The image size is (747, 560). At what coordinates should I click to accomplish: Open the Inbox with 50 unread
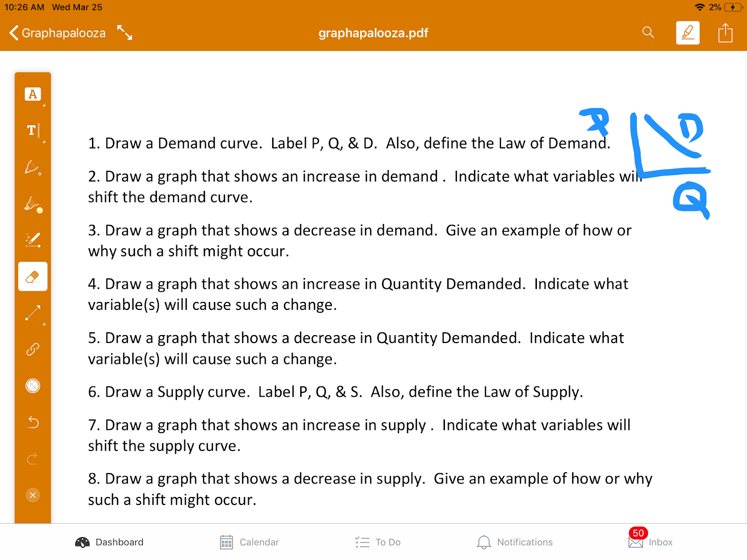(650, 541)
